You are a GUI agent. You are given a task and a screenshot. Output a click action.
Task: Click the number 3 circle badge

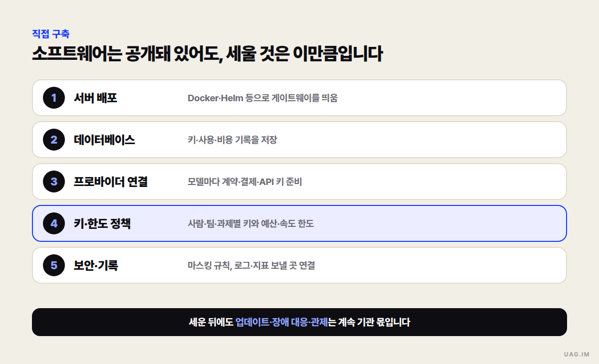pos(54,182)
